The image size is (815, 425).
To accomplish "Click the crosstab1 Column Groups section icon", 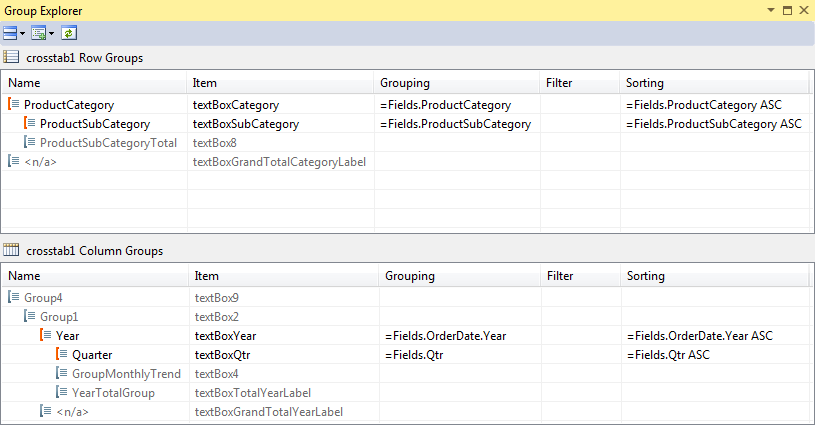I will (x=11, y=250).
